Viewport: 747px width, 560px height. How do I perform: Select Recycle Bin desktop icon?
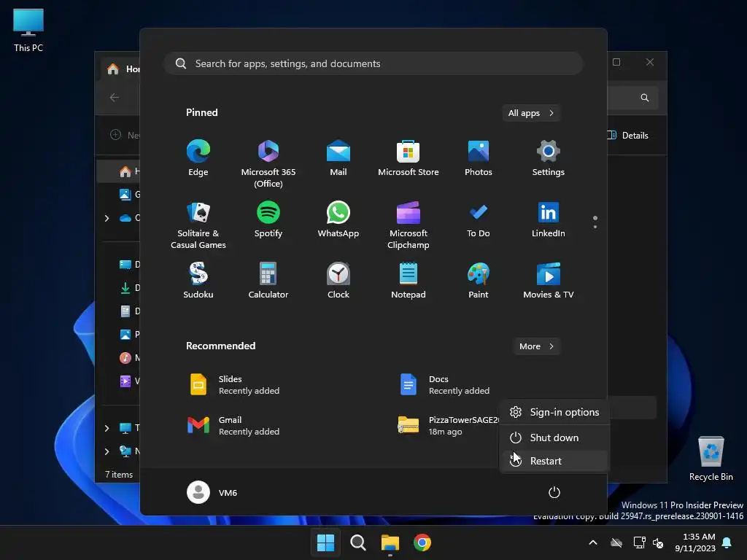(711, 459)
